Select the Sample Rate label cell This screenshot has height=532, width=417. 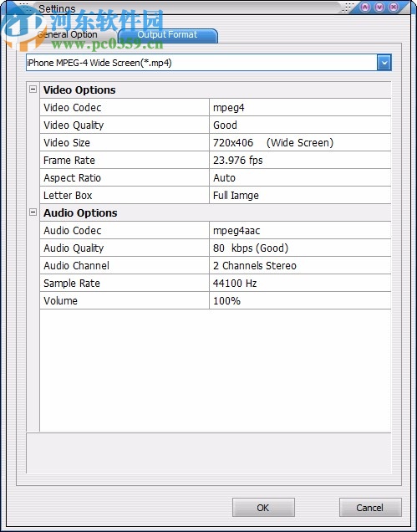click(125, 284)
